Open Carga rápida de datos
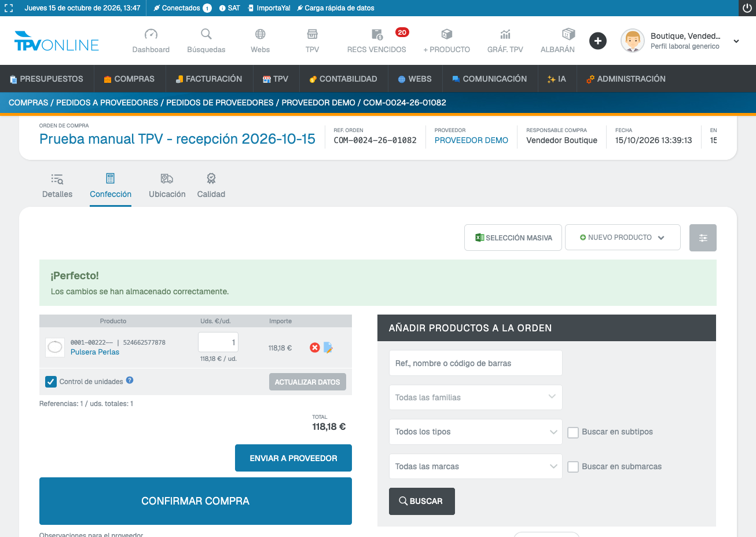756x537 pixels. click(x=335, y=8)
